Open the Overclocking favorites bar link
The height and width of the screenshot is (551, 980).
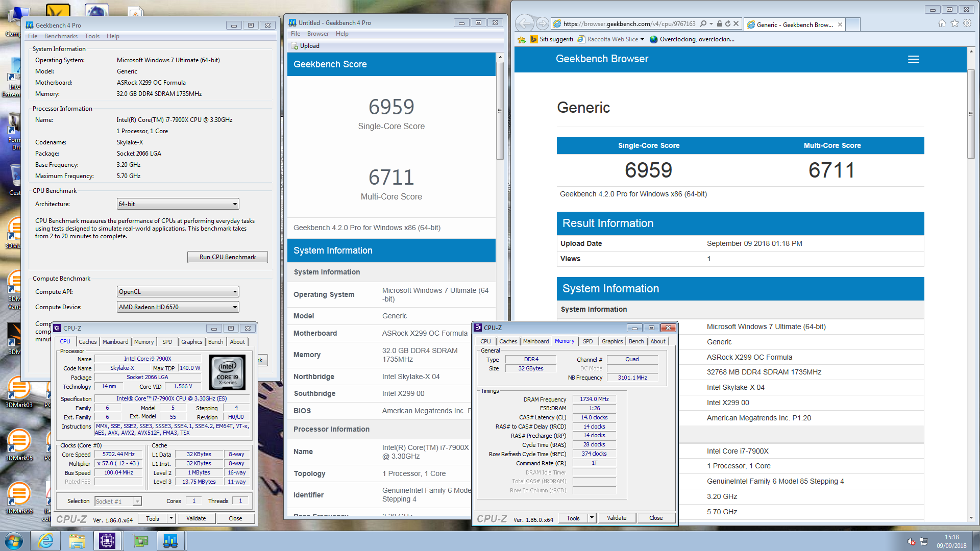click(x=692, y=39)
